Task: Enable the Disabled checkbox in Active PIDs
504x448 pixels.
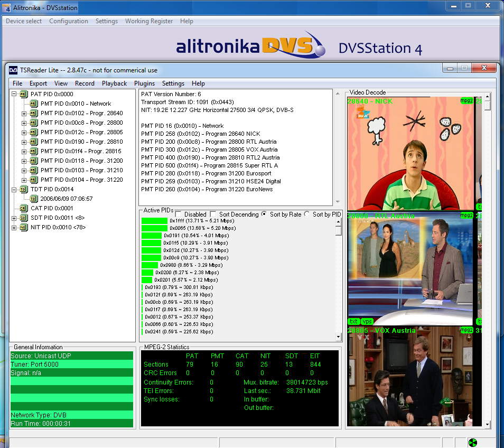Action: click(x=178, y=214)
